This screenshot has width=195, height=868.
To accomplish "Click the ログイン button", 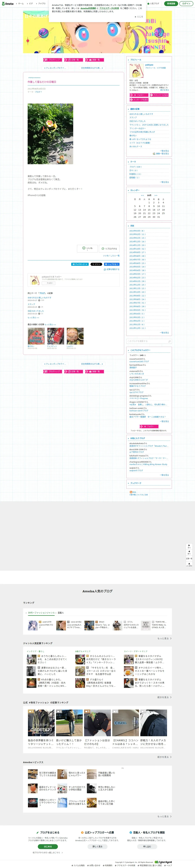I will (186, 4).
